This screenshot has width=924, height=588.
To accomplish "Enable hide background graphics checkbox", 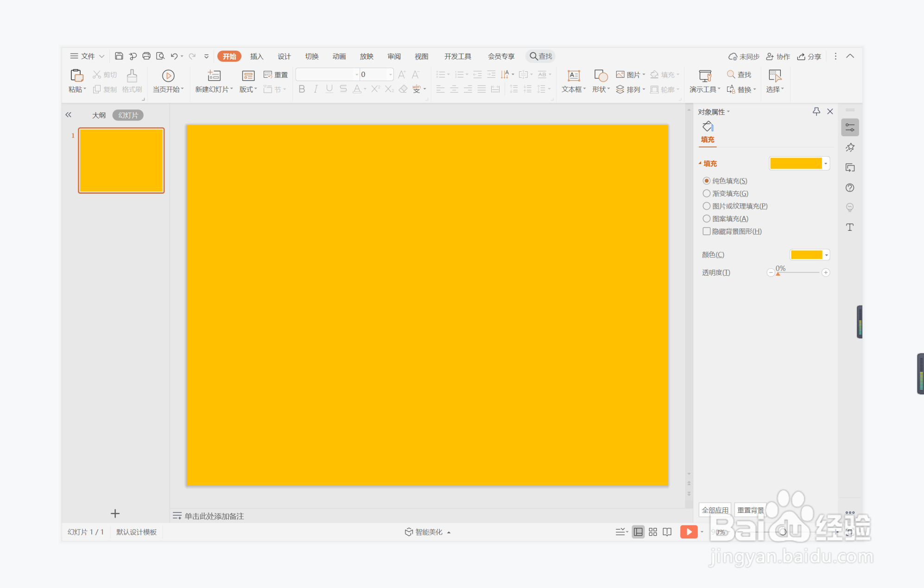I will (707, 231).
